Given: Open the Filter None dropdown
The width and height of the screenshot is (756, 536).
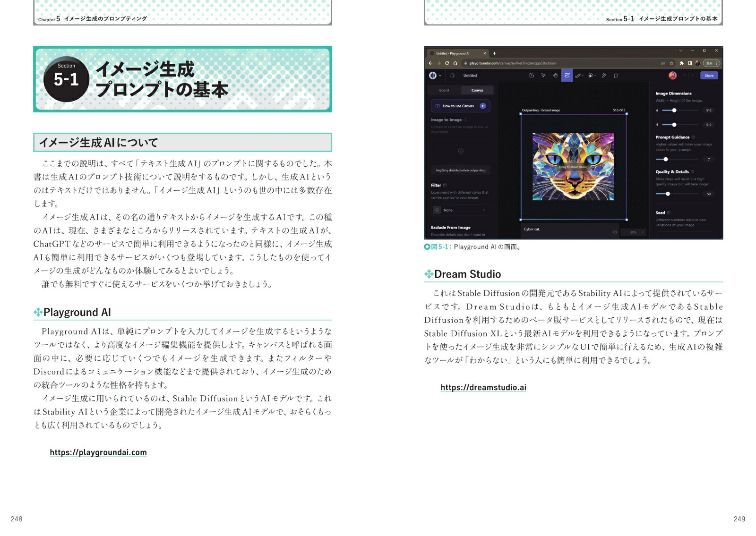Looking at the screenshot, I should tap(461, 210).
